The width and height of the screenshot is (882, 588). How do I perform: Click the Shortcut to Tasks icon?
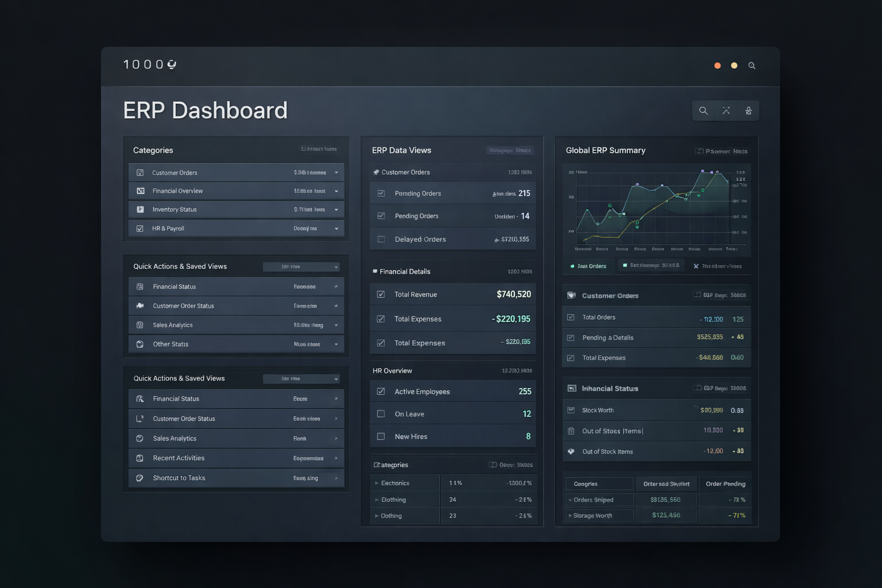(140, 478)
